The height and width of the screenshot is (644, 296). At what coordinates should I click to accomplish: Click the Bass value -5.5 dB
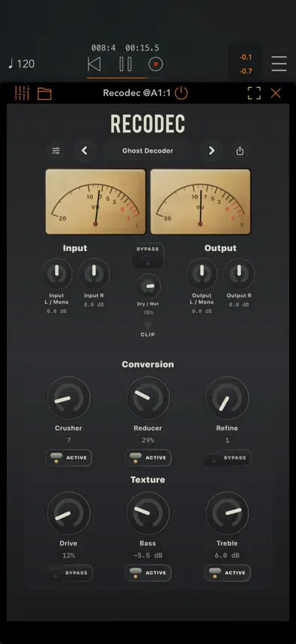[x=148, y=556]
